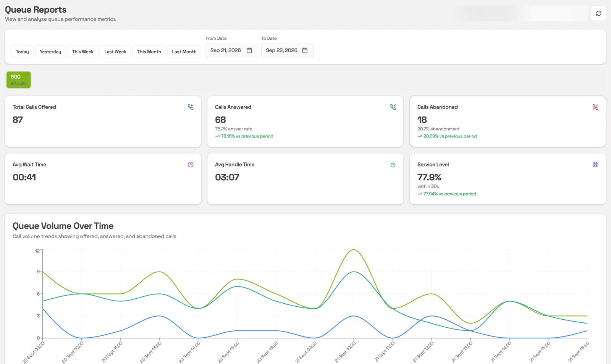Click trend arrow beside 20.69% vs previous period
611x364 pixels.
tap(420, 136)
